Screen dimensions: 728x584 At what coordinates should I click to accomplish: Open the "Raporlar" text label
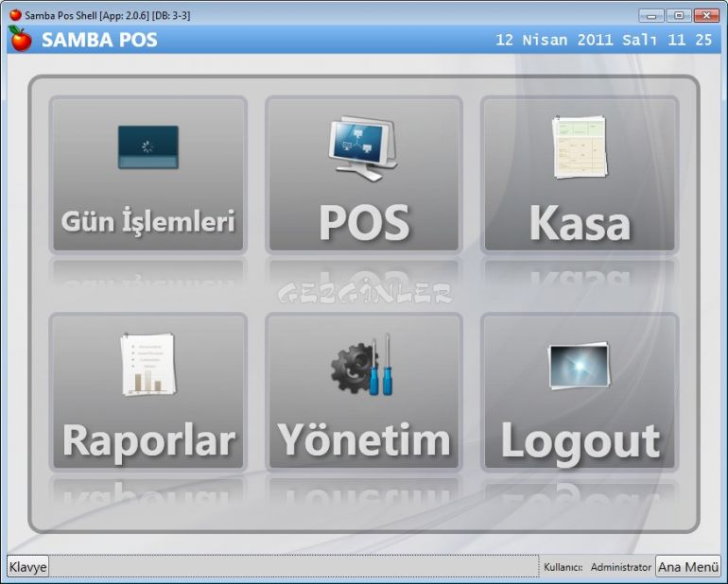click(148, 440)
